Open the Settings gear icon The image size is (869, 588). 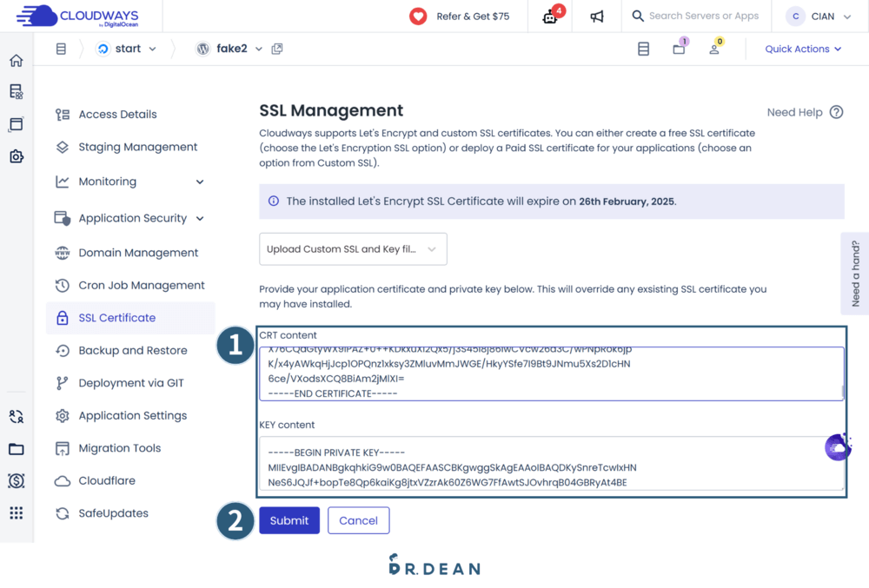(x=16, y=155)
